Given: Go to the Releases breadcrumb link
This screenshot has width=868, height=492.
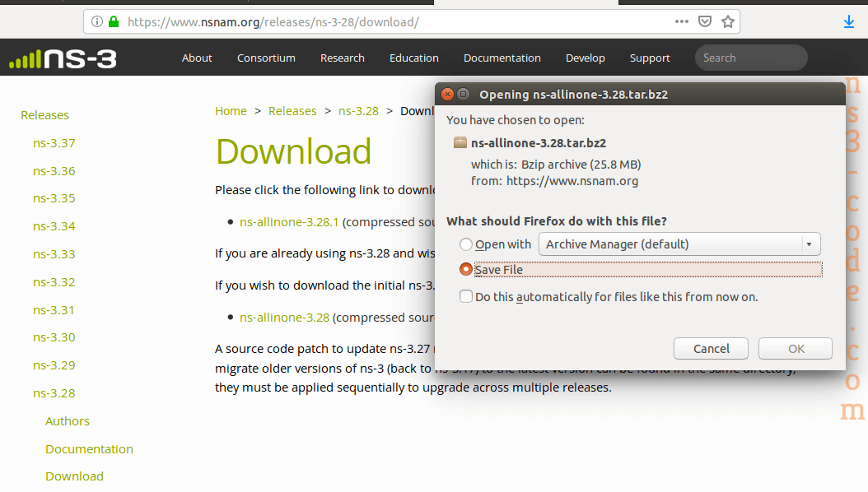Looking at the screenshot, I should pos(292,110).
